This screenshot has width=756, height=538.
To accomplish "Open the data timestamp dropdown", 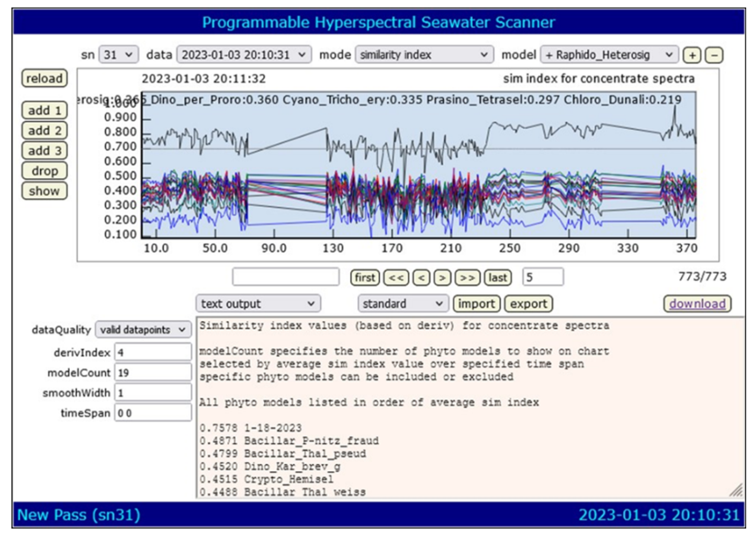I will [x=244, y=55].
